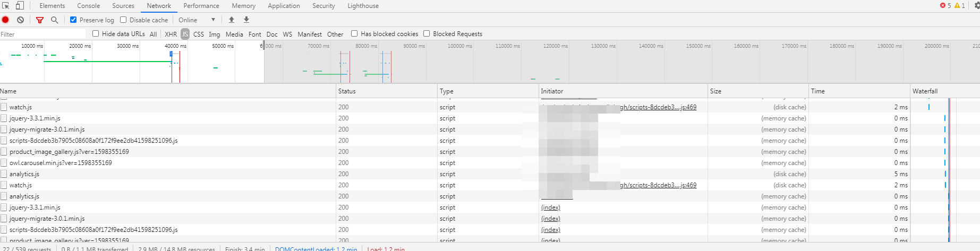Toggle the device toolbar icon

(x=20, y=6)
